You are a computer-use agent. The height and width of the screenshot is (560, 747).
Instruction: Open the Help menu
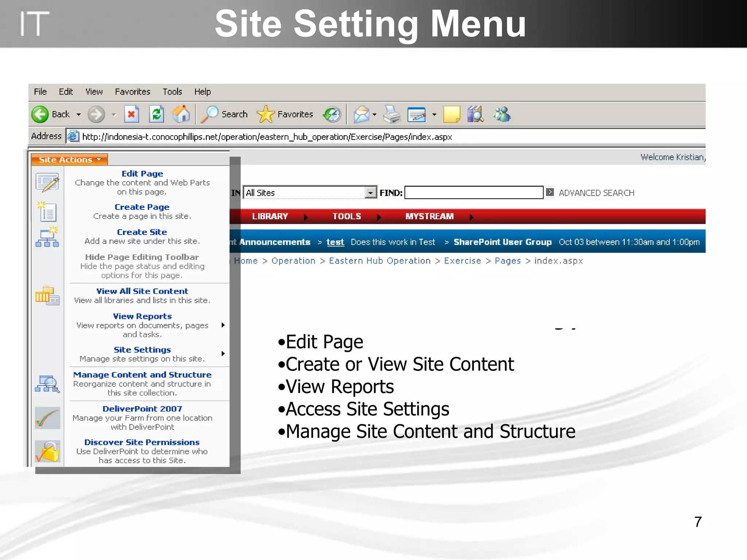202,92
